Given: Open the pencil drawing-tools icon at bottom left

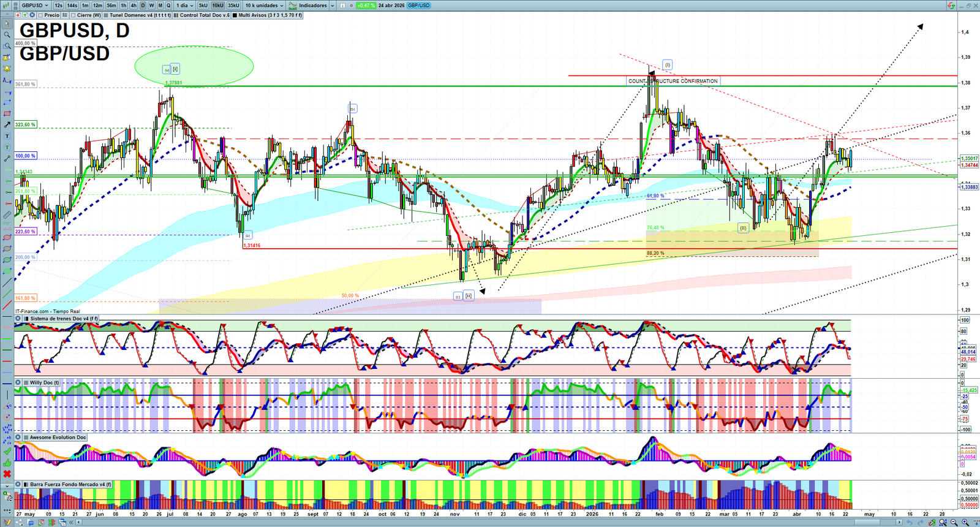Looking at the screenshot, I should pos(7,522).
